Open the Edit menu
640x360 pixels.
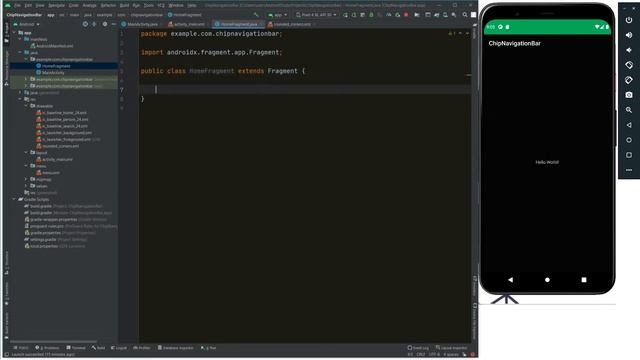(x=28, y=5)
